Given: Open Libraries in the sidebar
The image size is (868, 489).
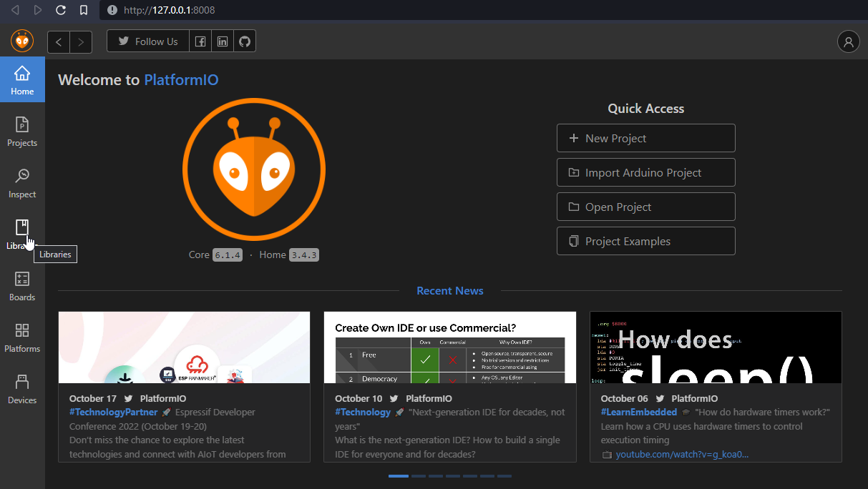Looking at the screenshot, I should (22, 234).
